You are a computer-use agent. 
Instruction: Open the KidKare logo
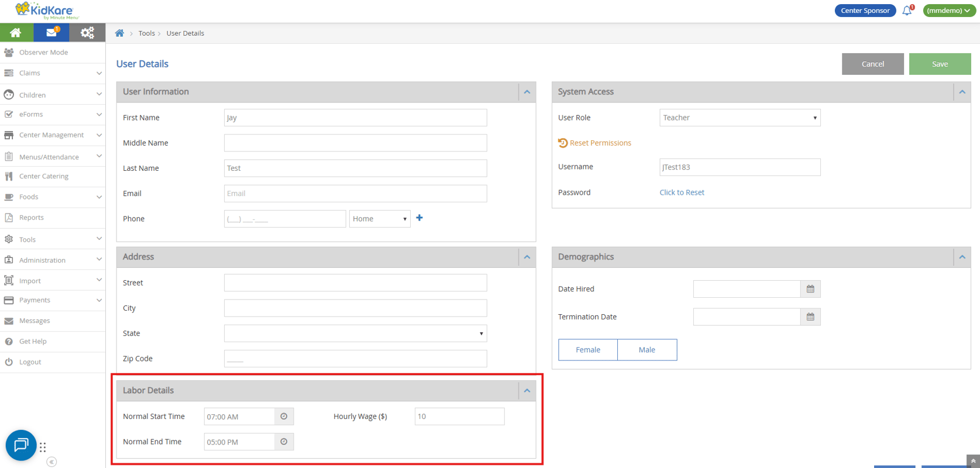[x=47, y=11]
